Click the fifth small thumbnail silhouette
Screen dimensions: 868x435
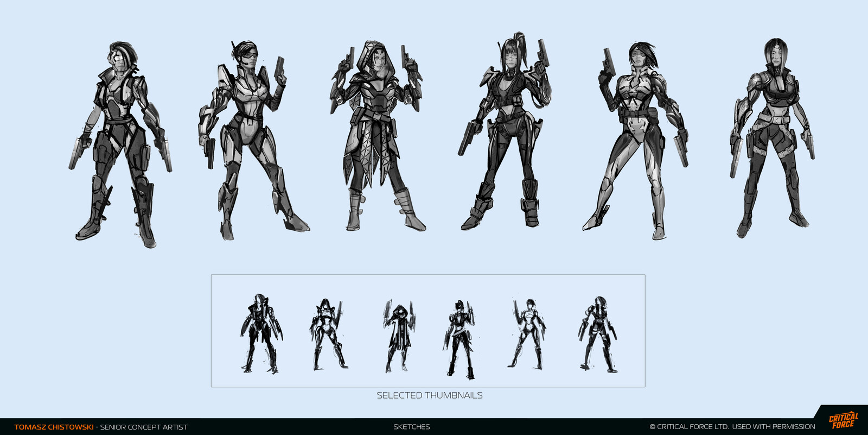527,334
